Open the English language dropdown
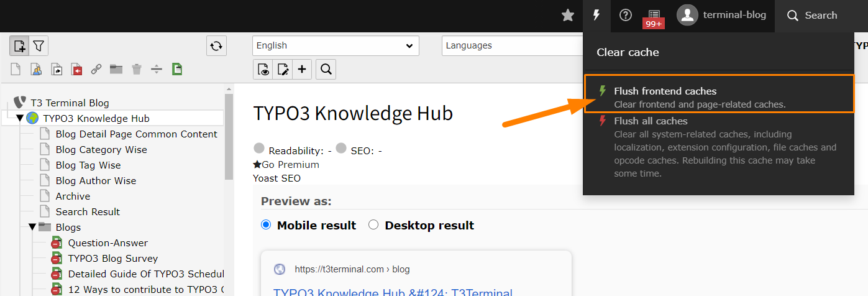 [x=336, y=45]
